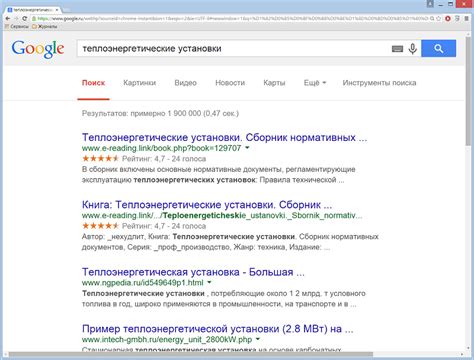Switch to the Карты tab
474x360 pixels.
(x=274, y=83)
